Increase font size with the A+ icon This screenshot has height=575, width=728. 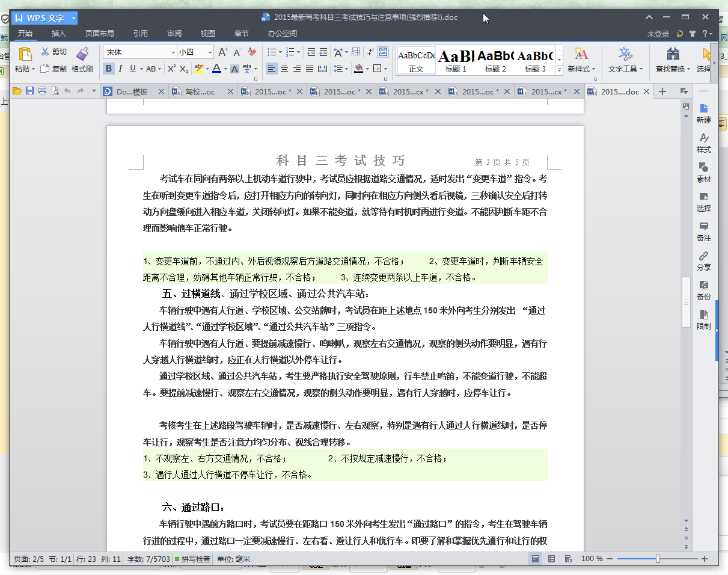223,52
